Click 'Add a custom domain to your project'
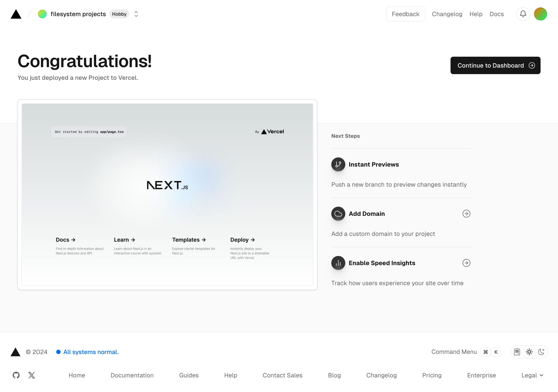 383,234
